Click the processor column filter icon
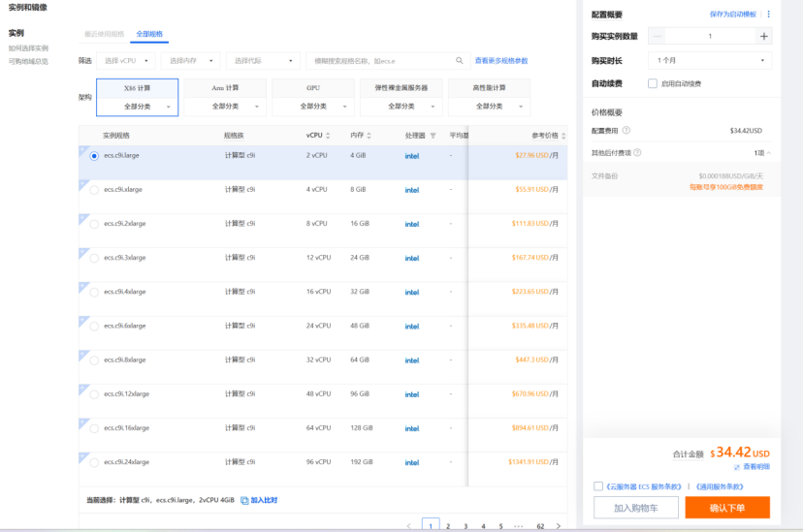The image size is (803, 532). 433,136
